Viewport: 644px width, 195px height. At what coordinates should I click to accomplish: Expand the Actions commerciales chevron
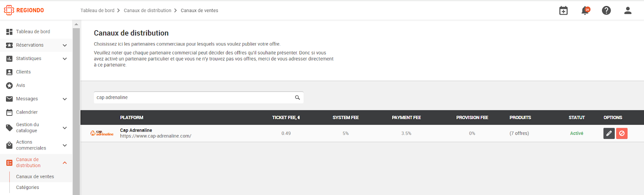pyautogui.click(x=65, y=145)
